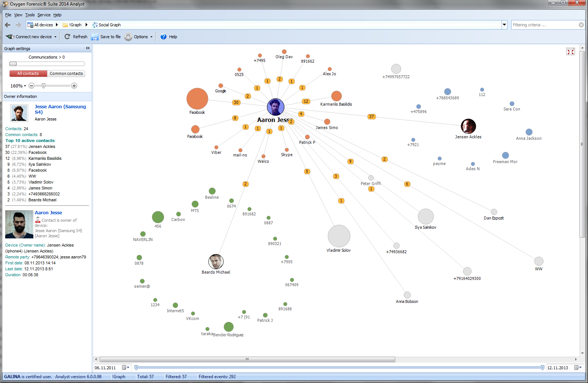
Task: Open the Help menu
Action: pos(57,15)
